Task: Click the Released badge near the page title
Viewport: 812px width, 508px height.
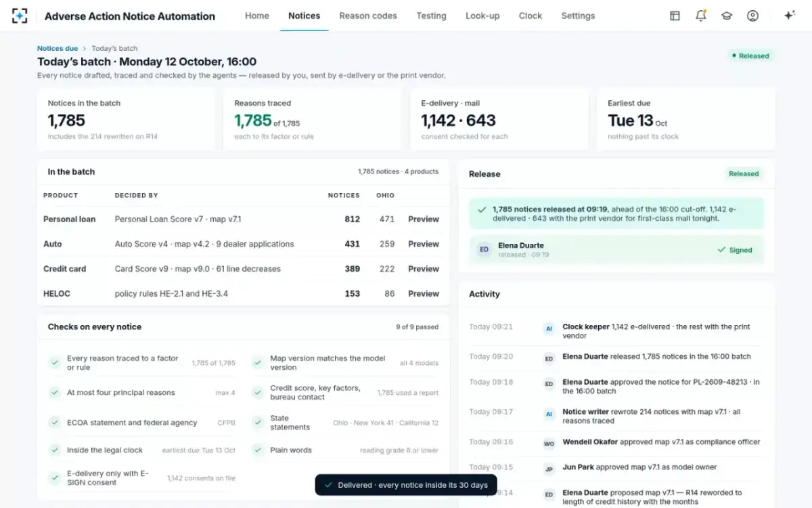Action: pyautogui.click(x=750, y=56)
